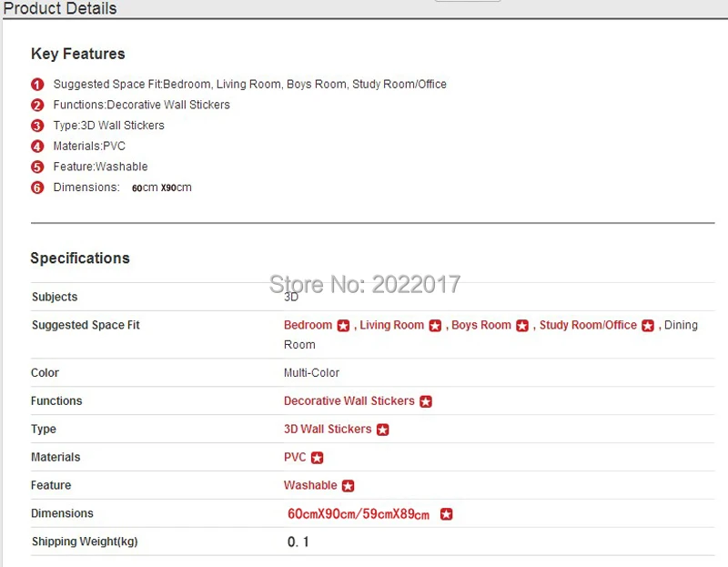728x567 pixels.
Task: Open the Study Room/Office link
Action: (588, 325)
